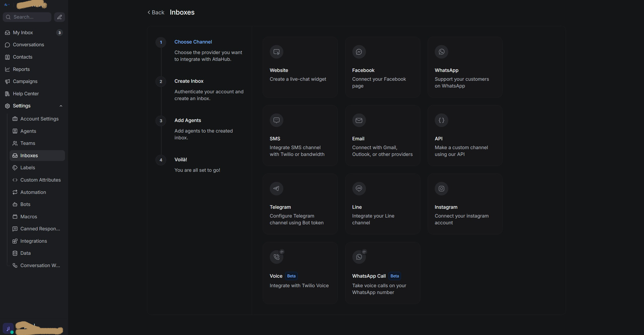Screen dimensions: 644x335
Task: Click the WhatsApp channel icon
Action: (x=442, y=52)
